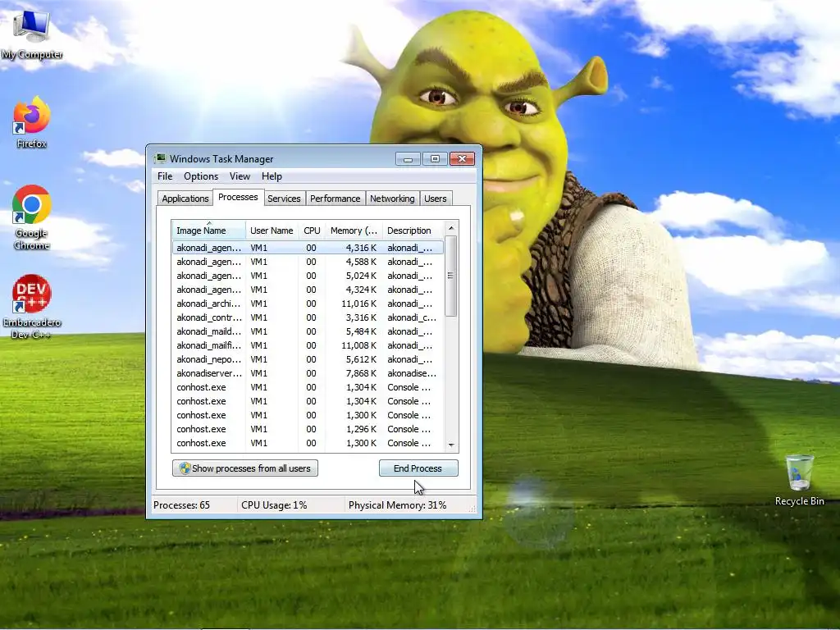Image resolution: width=840 pixels, height=630 pixels.
Task: Select the akonadiserver... process row
Action: click(308, 373)
